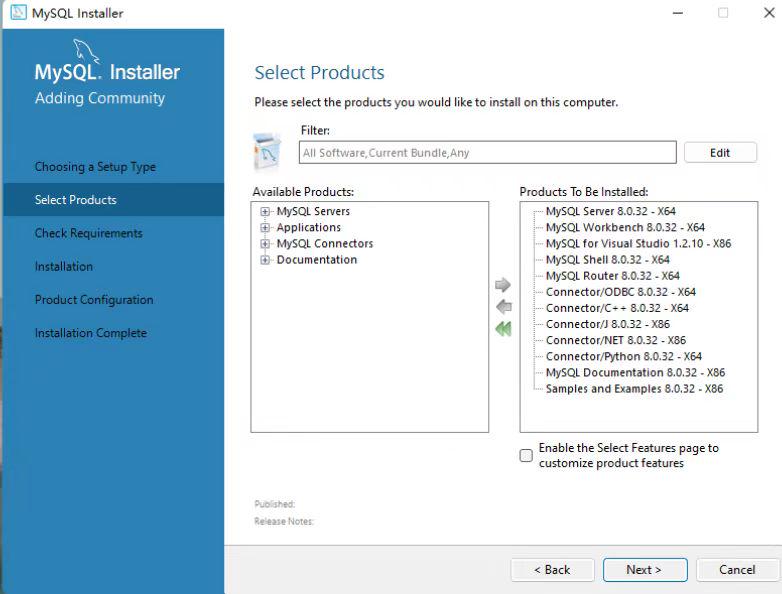
Task: Expand the Applications tree node
Action: click(x=265, y=227)
